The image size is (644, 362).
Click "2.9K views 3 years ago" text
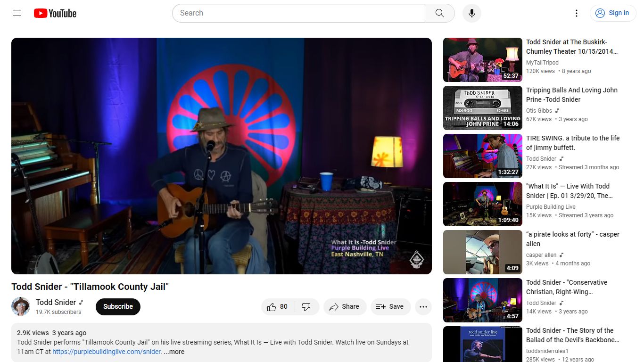coord(51,333)
